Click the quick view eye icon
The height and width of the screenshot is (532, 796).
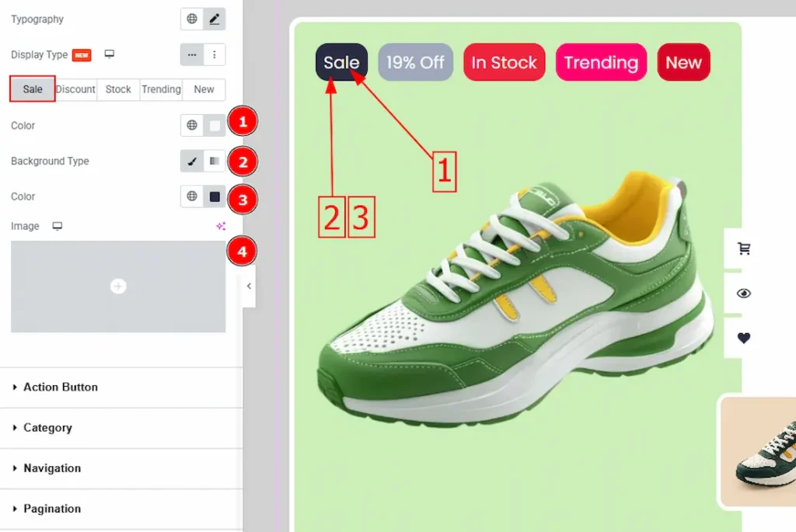(x=744, y=294)
